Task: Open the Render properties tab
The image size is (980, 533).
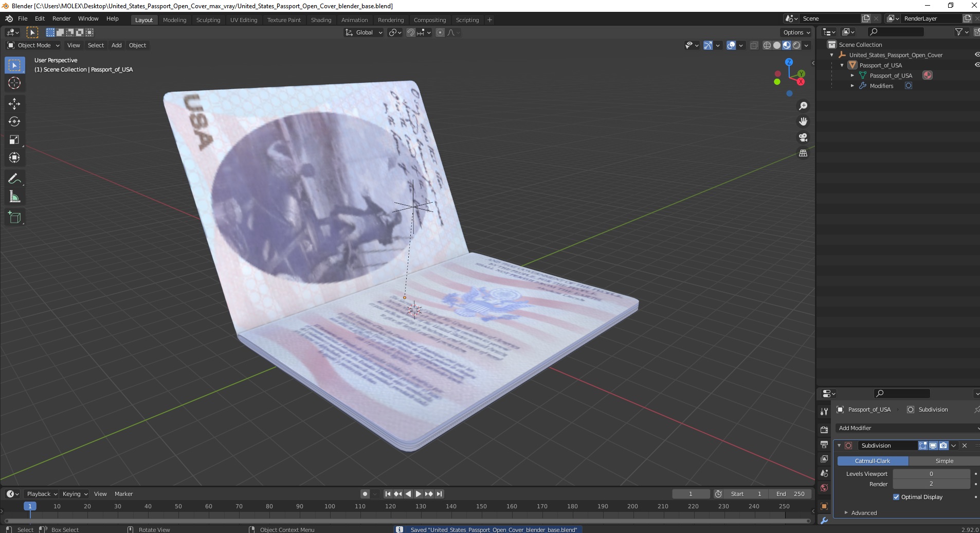Action: (824, 430)
